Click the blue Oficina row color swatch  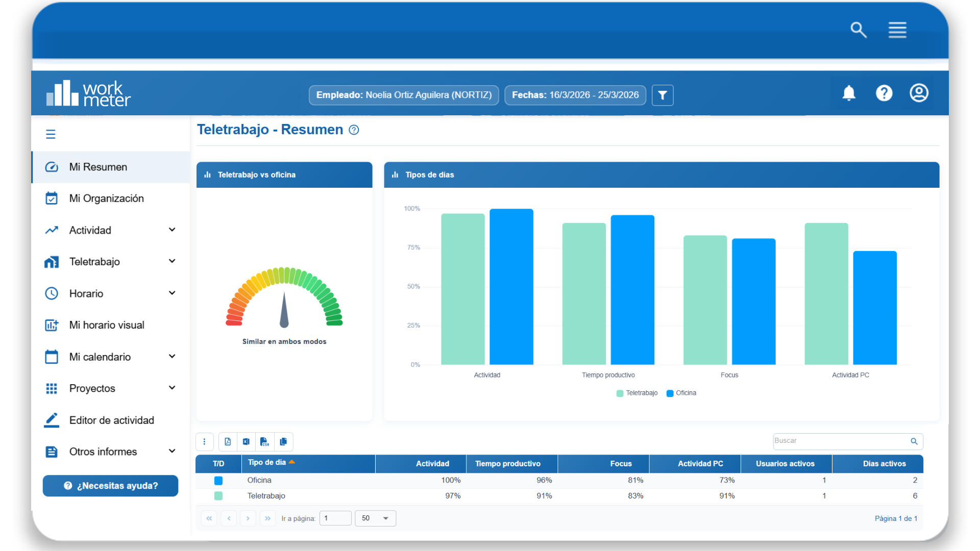[218, 481]
